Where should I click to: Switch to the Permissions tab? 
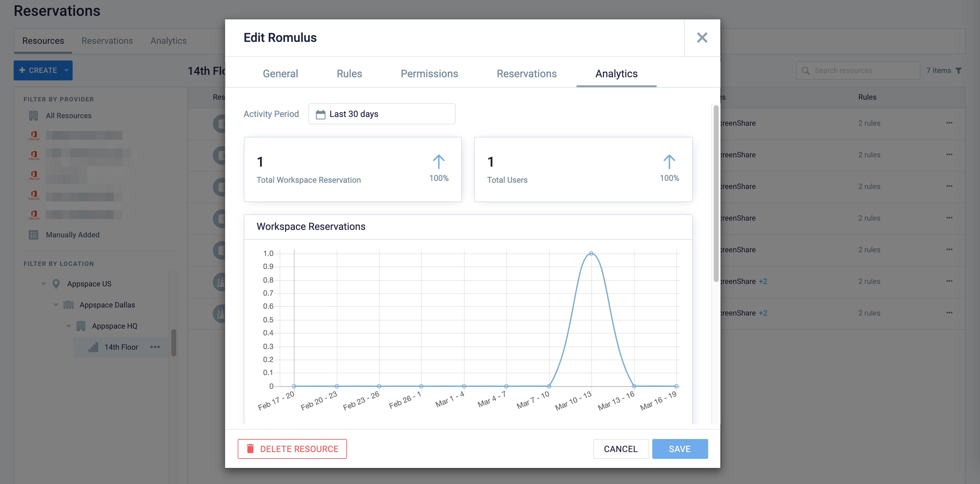(429, 74)
